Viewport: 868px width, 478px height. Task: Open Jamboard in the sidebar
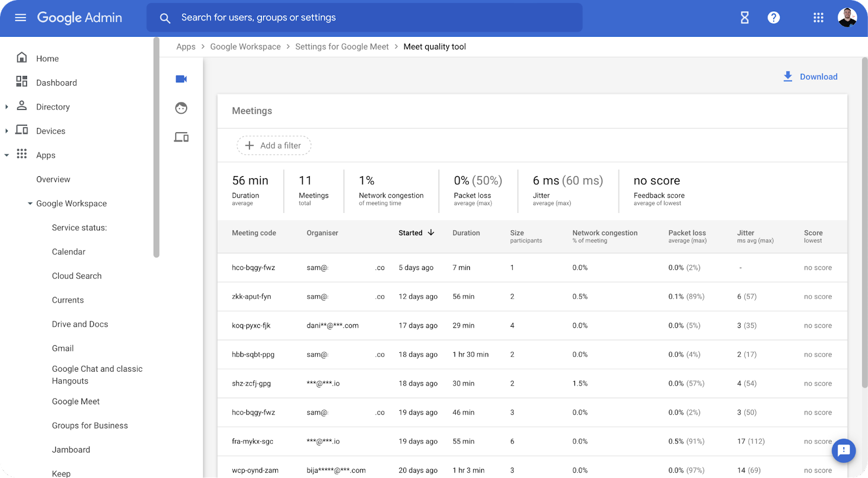pos(71,450)
